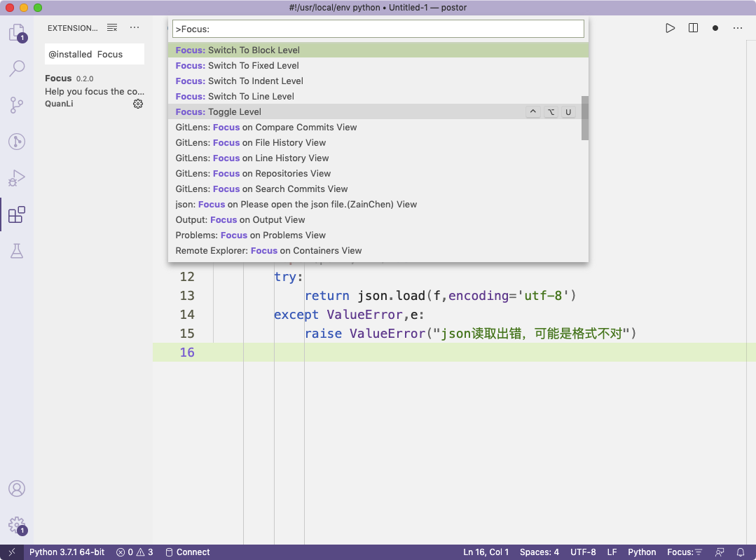
Task: Go to line via Ln 16, Col 1
Action: tap(486, 552)
